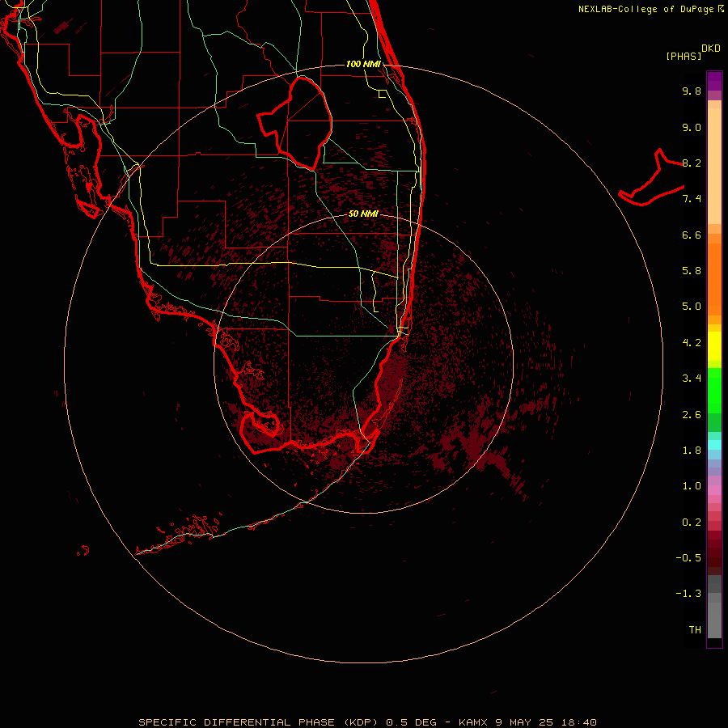Select the 2.6 scale value
The width and height of the screenshot is (728, 728).
(x=692, y=415)
